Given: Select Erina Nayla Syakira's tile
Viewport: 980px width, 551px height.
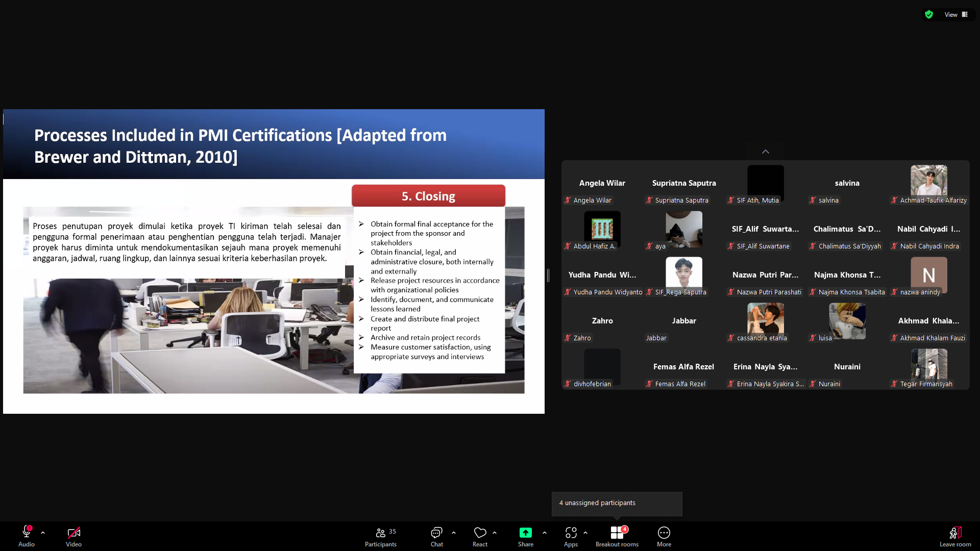Looking at the screenshot, I should click(766, 367).
